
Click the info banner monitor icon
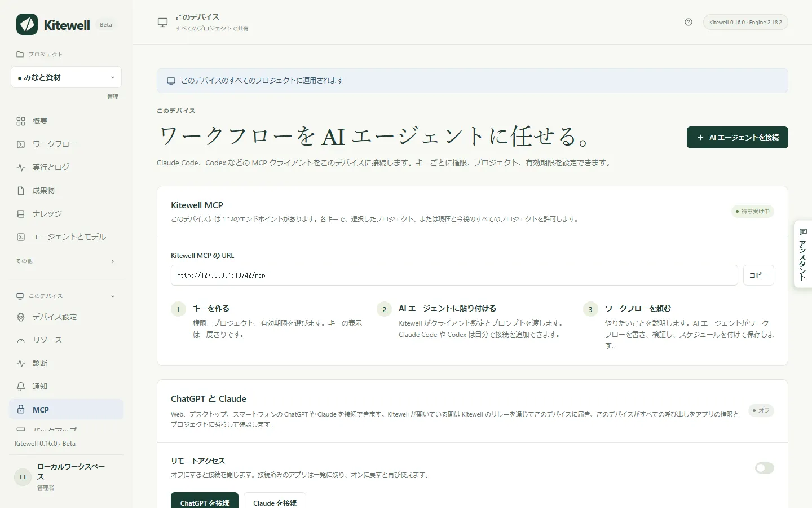pos(171,81)
